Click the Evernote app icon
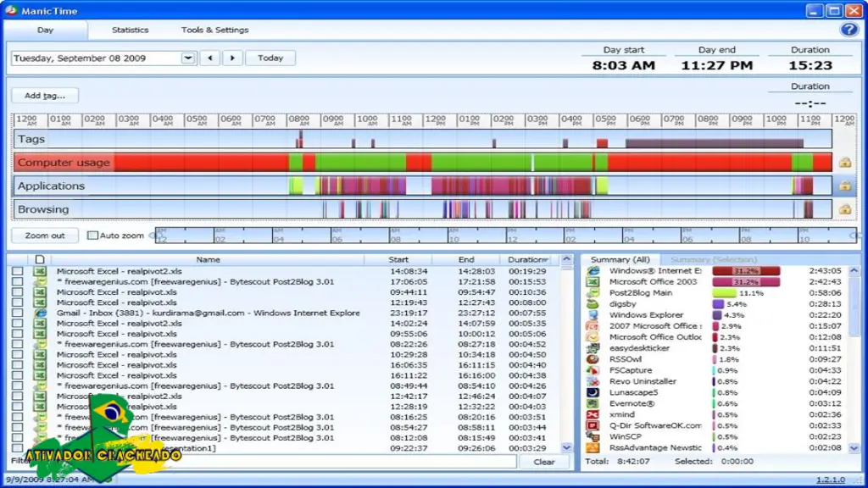The image size is (868, 488). coord(593,403)
